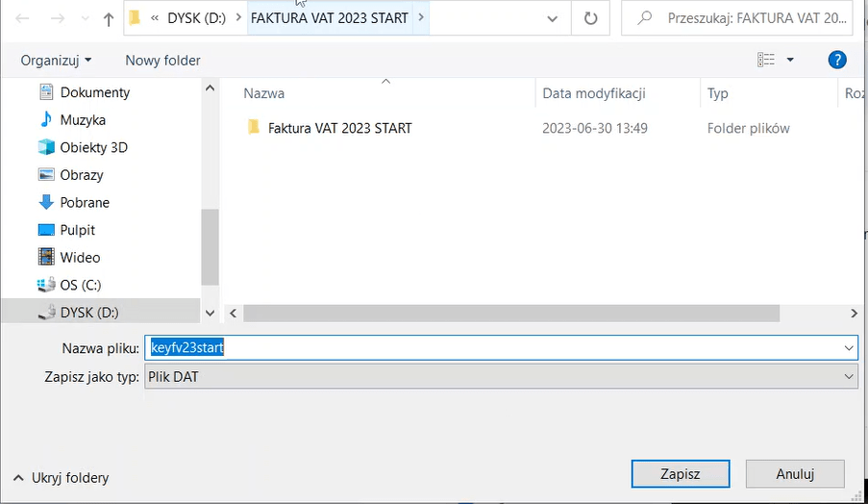Open the view options dropdown arrow
Image resolution: width=868 pixels, height=504 pixels.
point(790,60)
